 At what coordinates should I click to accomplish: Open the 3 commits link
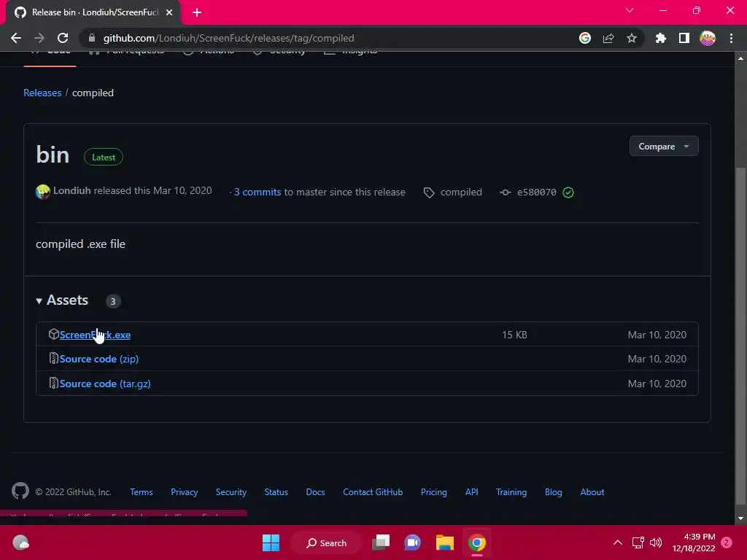(x=258, y=192)
